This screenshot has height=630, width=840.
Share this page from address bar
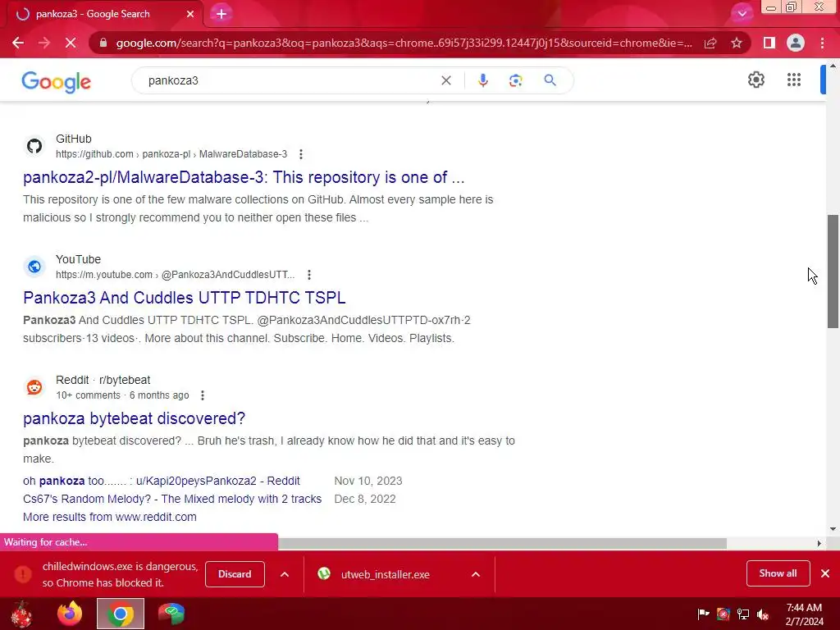click(x=710, y=43)
